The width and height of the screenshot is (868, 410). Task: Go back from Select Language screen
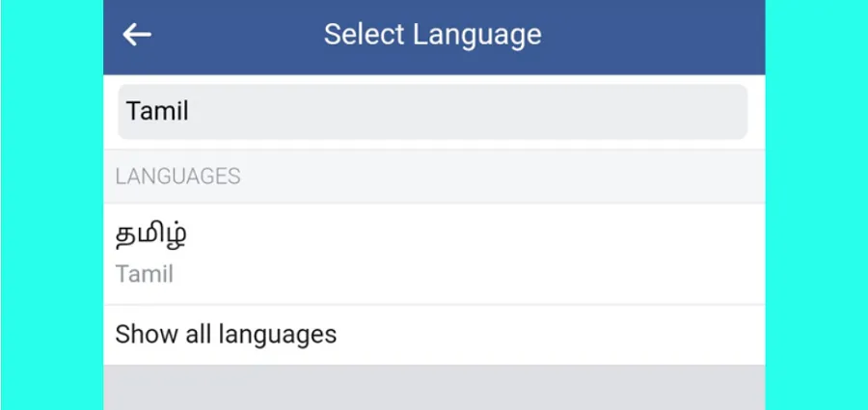pyautogui.click(x=137, y=35)
